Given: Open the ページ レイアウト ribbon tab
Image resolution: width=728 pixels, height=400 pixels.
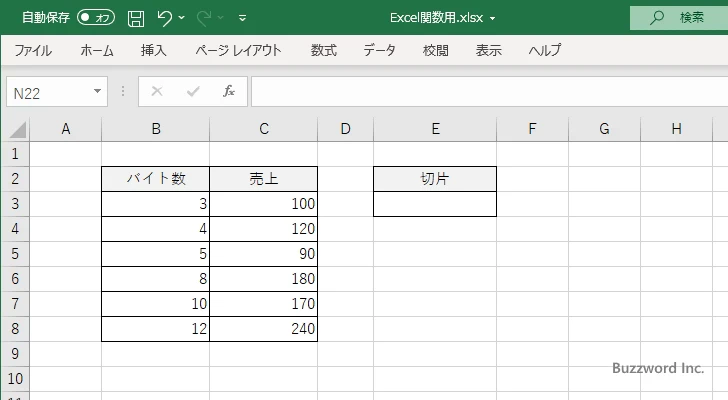Looking at the screenshot, I should [x=238, y=50].
